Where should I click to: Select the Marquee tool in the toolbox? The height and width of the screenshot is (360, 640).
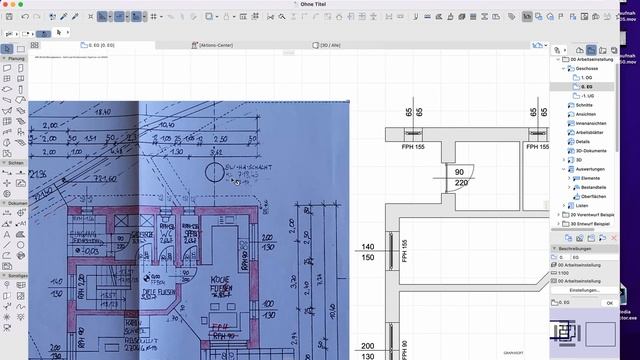point(20,49)
